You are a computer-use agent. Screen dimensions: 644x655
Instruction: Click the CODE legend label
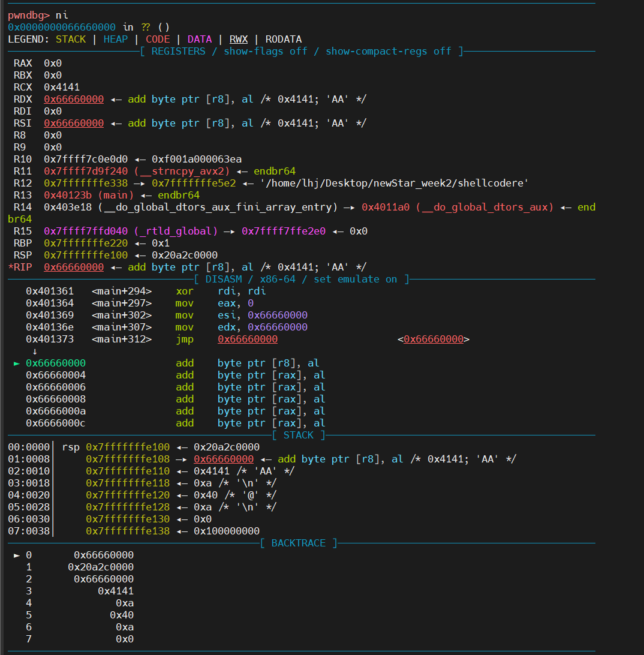[158, 39]
